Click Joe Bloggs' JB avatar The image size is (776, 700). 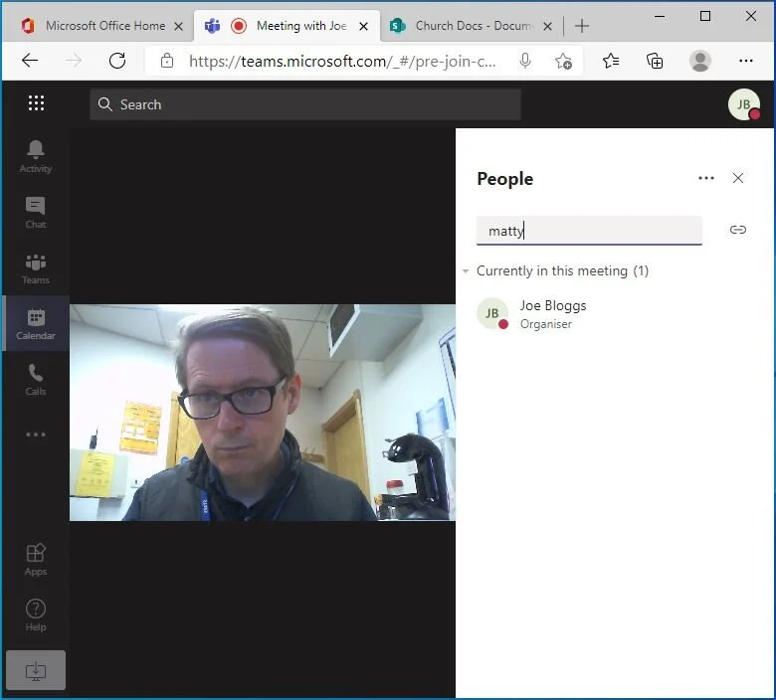pyautogui.click(x=491, y=313)
